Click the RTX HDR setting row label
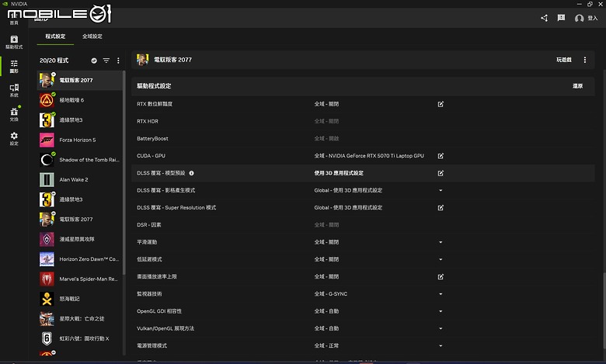This screenshot has height=364, width=606. click(148, 121)
